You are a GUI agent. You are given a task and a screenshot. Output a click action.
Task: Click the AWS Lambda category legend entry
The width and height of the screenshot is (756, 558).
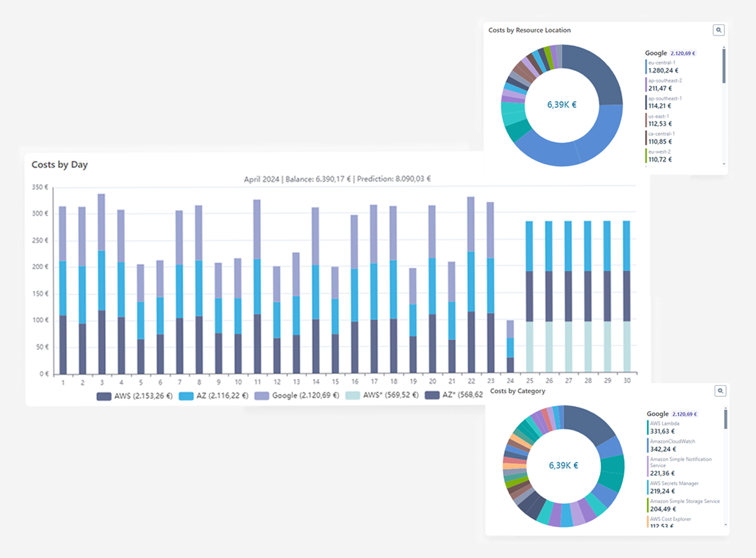tap(664, 427)
